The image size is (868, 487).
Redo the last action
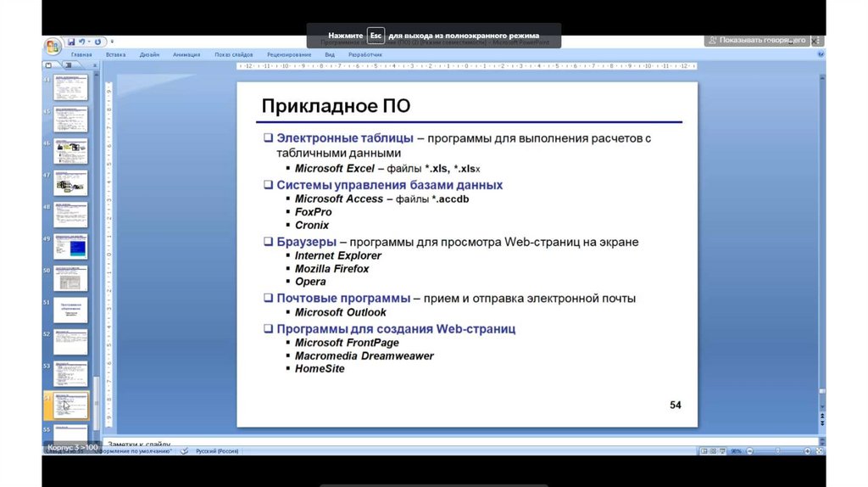98,42
